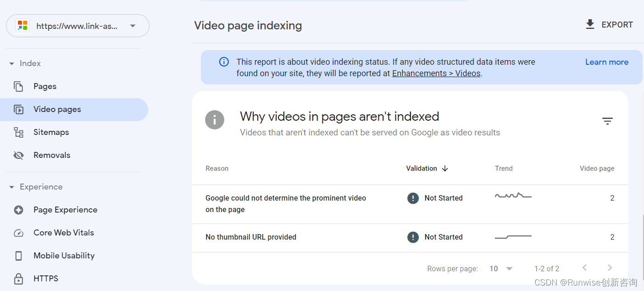Go to next page of results

pyautogui.click(x=610, y=268)
